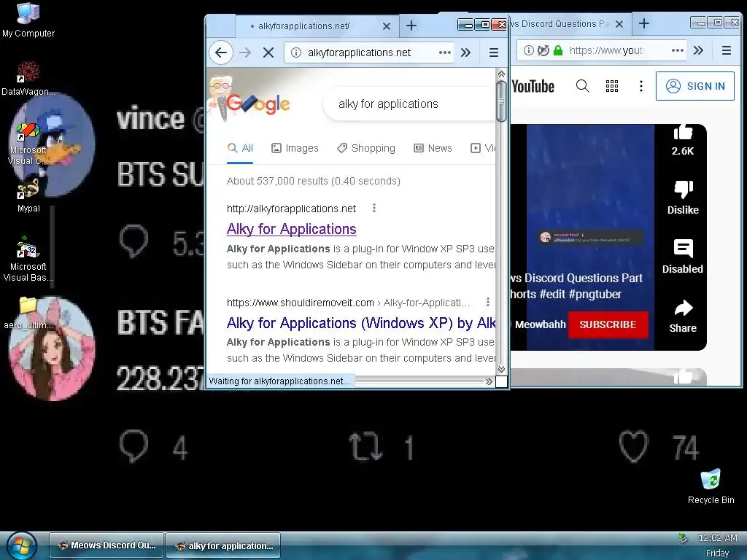Viewport: 747px width, 560px height.
Task: Open Alky for Applications first result link
Action: coord(292,229)
